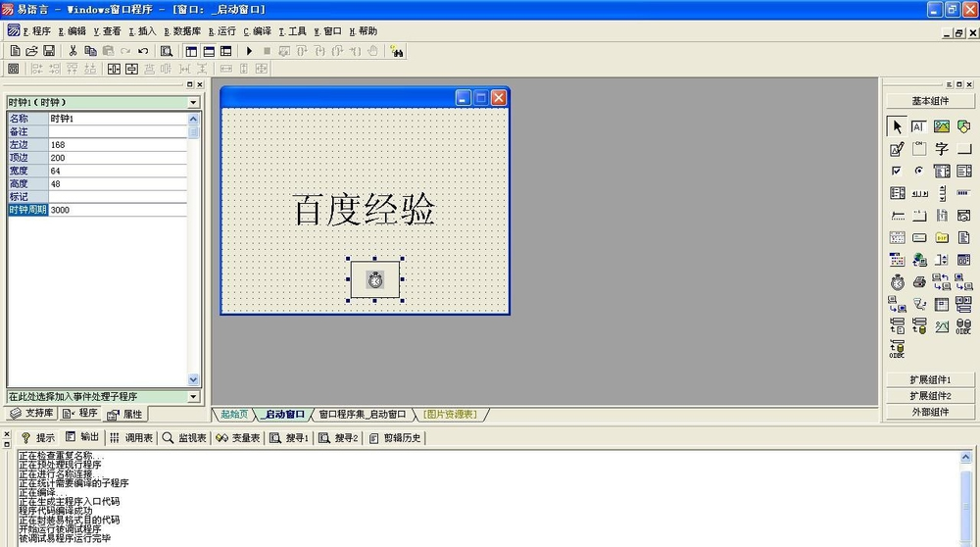Viewport: 980px width, 547px height.
Task: Select the progress bar component icon
Action: click(x=963, y=193)
